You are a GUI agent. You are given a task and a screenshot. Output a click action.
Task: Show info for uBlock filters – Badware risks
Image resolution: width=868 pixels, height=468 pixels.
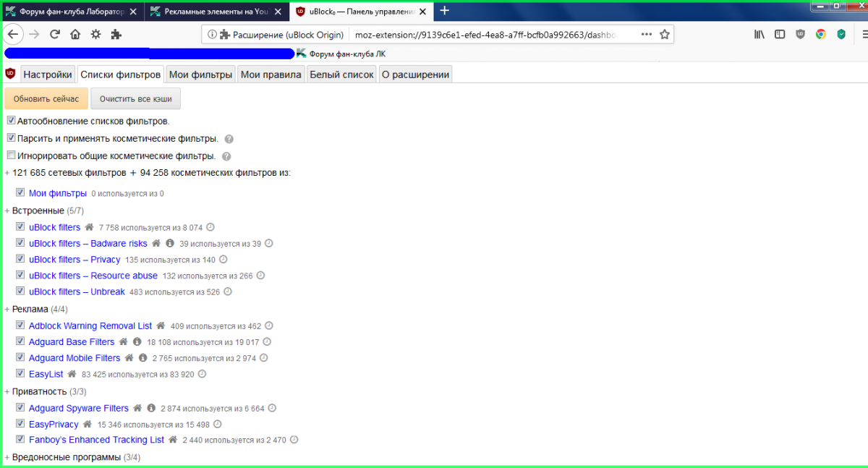tap(170, 243)
